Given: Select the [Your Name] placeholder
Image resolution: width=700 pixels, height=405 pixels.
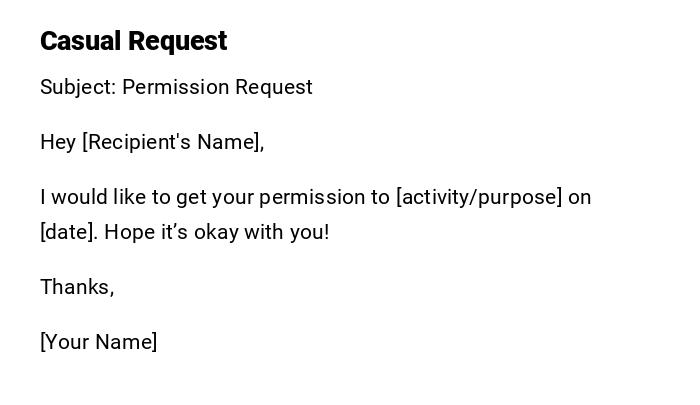Looking at the screenshot, I should coord(99,342).
